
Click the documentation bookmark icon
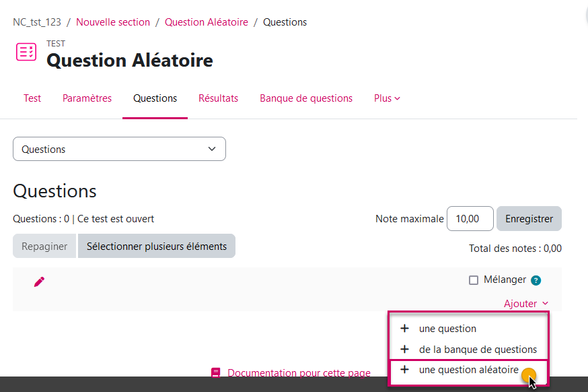216,372
